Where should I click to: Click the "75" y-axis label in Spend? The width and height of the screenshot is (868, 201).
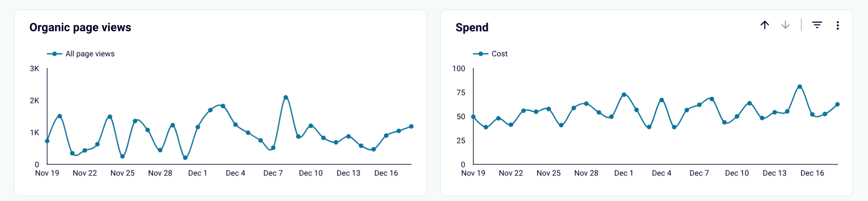(x=461, y=92)
